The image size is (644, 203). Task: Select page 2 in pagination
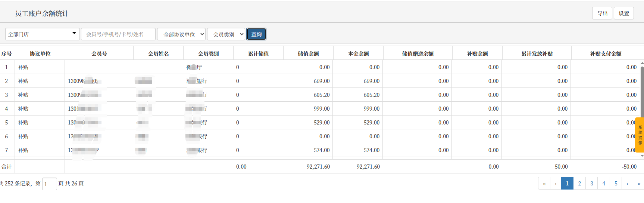pos(579,184)
